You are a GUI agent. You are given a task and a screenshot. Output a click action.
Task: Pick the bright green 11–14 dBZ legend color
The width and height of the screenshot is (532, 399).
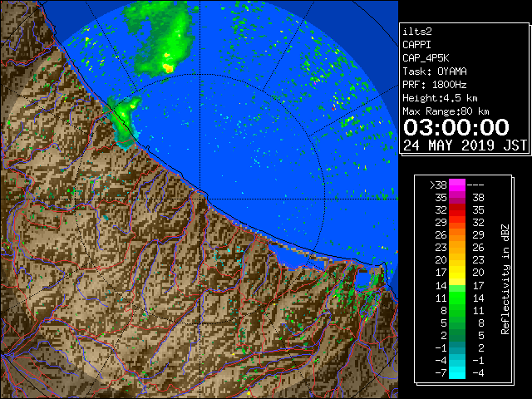point(457,298)
